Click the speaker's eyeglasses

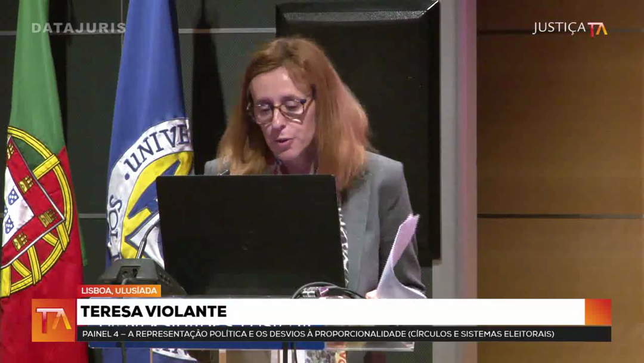(x=280, y=110)
